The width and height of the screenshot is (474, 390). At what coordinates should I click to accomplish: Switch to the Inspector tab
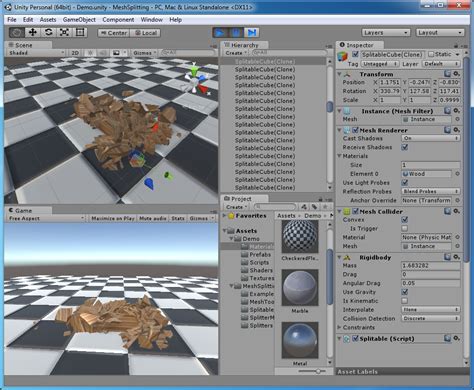tap(360, 45)
